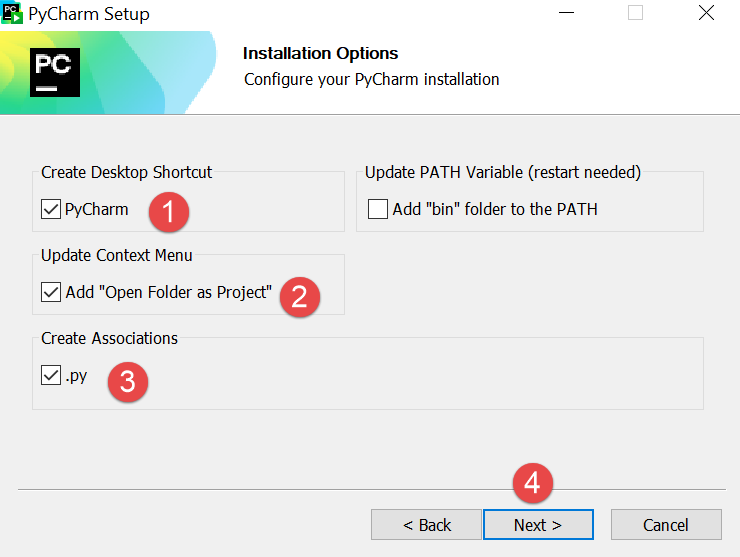This screenshot has height=557, width=740.
Task: Click the Installation Options heading
Action: coord(320,54)
